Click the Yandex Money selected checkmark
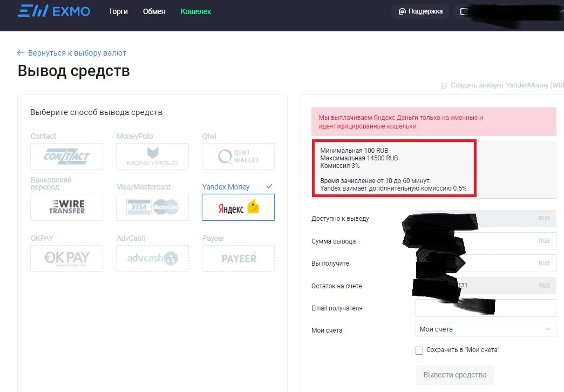Image resolution: width=564 pixels, height=392 pixels. click(269, 186)
